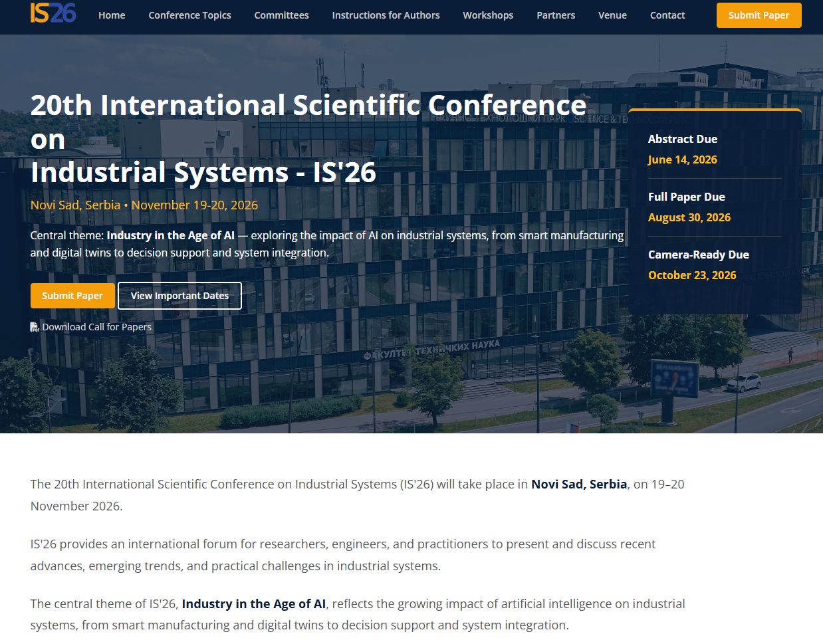This screenshot has width=823, height=644.
Task: Open the Conference Topics page
Action: coord(189,15)
